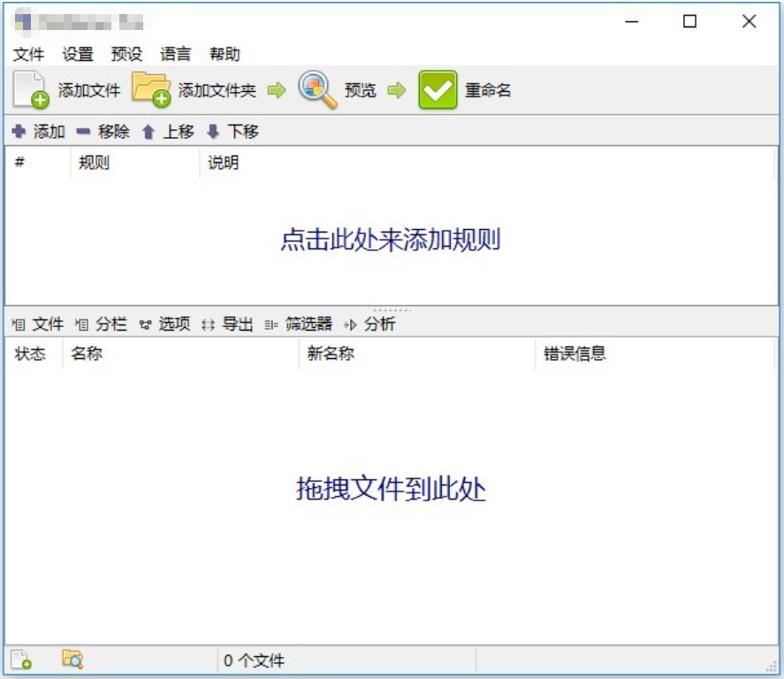Screen dimensions: 784x679
Task: Click the 拖拽文件到此处 placeholder text
Action: [x=391, y=488]
